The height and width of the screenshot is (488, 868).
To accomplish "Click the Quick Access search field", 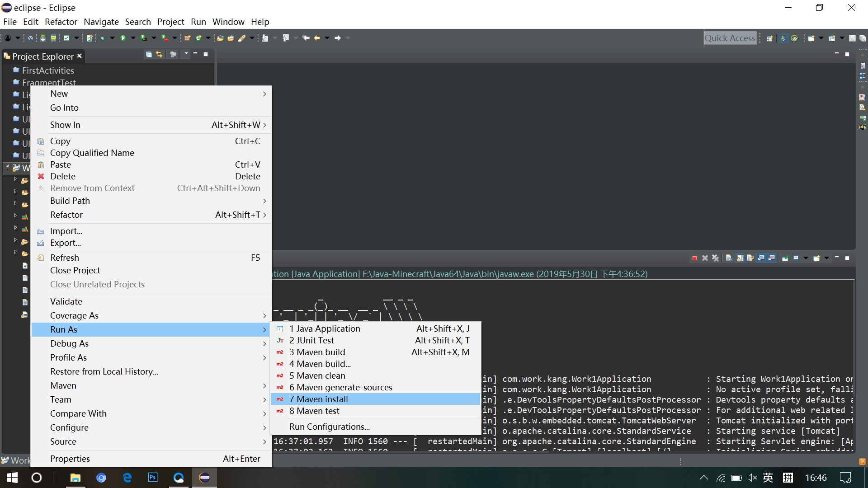I will click(730, 38).
